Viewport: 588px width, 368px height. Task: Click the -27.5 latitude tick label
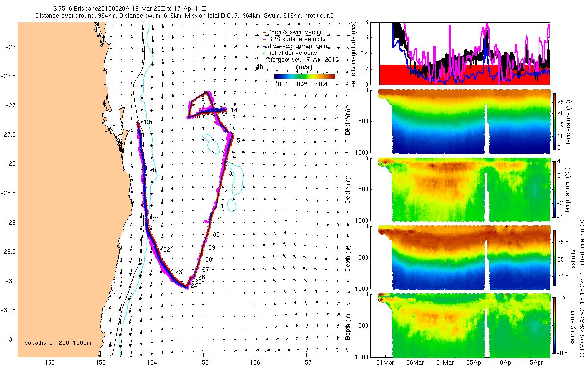coord(9,135)
